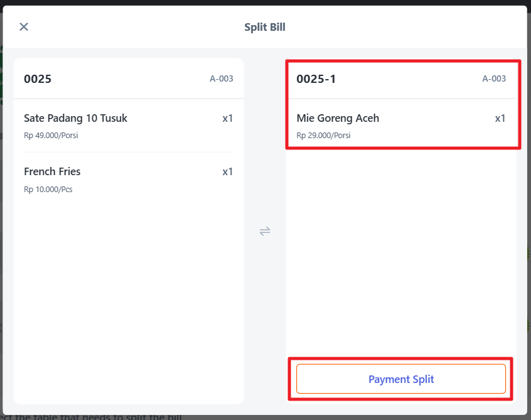The image size is (531, 420).
Task: Click the 0025 bill number header
Action: pyautogui.click(x=38, y=79)
